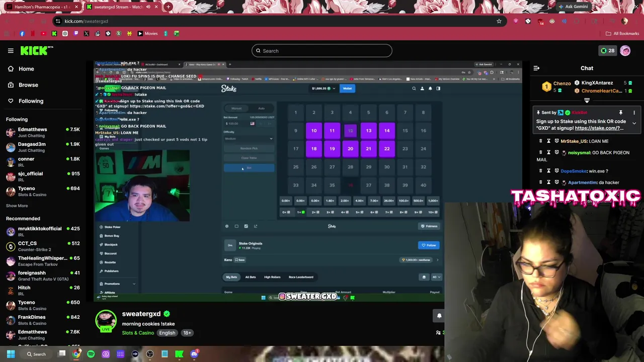Viewport: 644px width, 362px height.
Task: Expand the gifters leaderboard handle
Action: [587, 101]
